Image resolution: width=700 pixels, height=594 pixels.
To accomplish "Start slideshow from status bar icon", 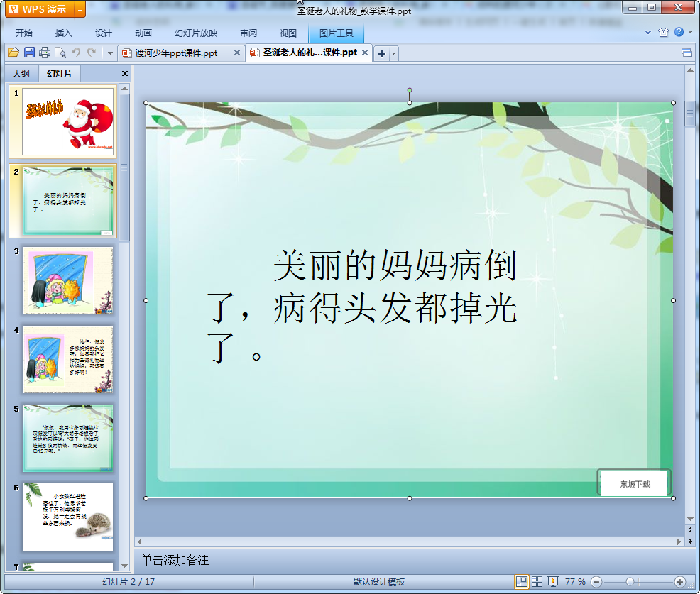I will tap(552, 581).
